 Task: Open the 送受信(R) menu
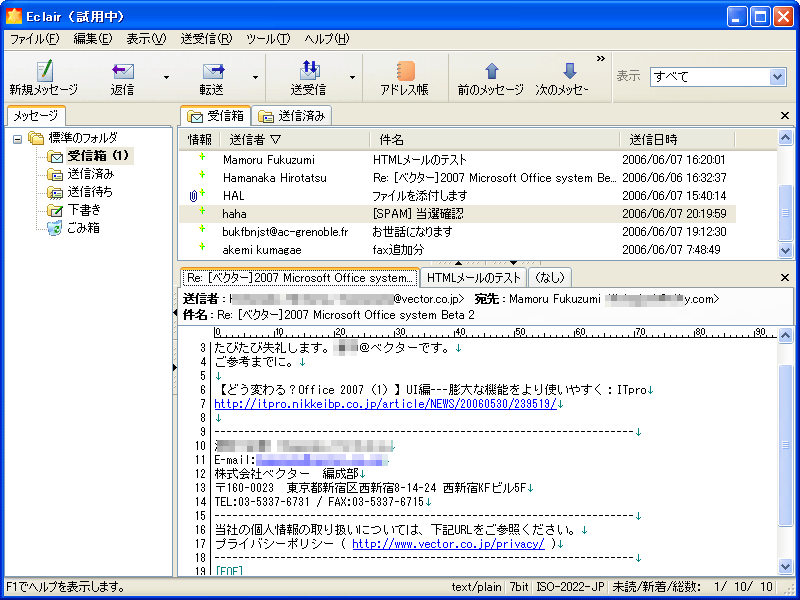tap(206, 39)
